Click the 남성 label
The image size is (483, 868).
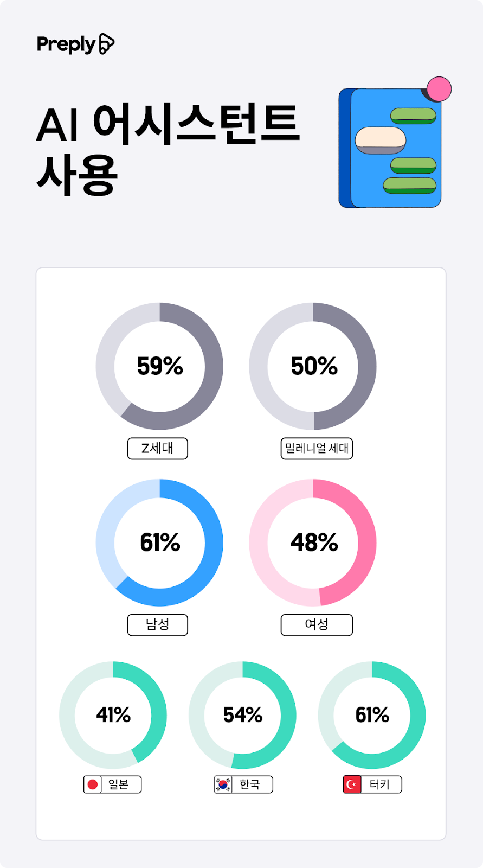click(158, 625)
